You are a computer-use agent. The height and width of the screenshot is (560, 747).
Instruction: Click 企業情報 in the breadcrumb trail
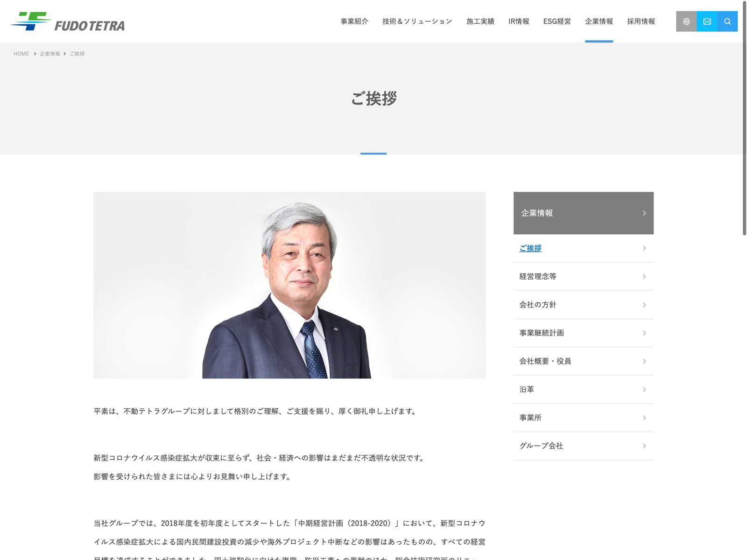click(x=50, y=54)
